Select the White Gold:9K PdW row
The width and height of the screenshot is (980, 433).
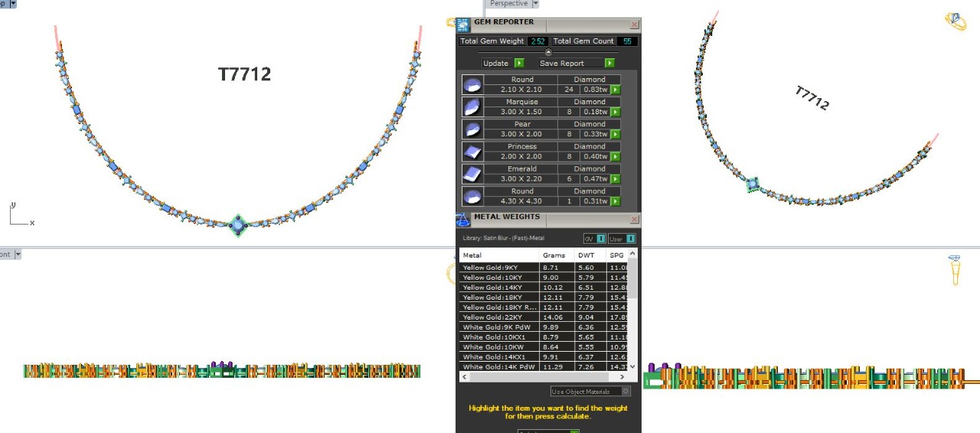(x=544, y=327)
